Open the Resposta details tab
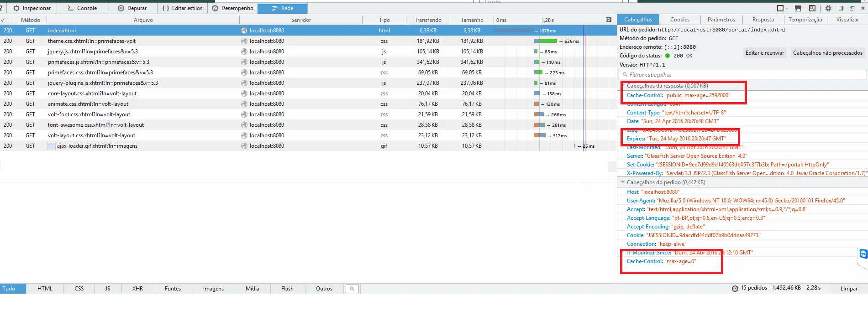This screenshot has width=868, height=311. click(x=763, y=20)
